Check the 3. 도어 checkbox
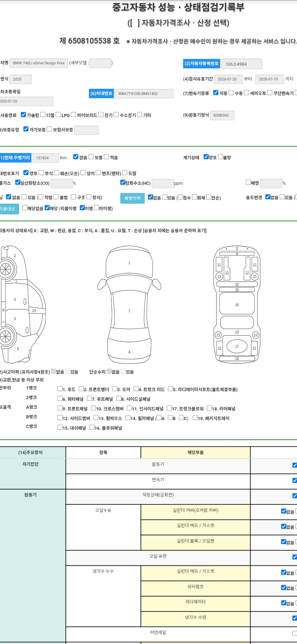Viewport: 297px width, 644px height. click(115, 389)
